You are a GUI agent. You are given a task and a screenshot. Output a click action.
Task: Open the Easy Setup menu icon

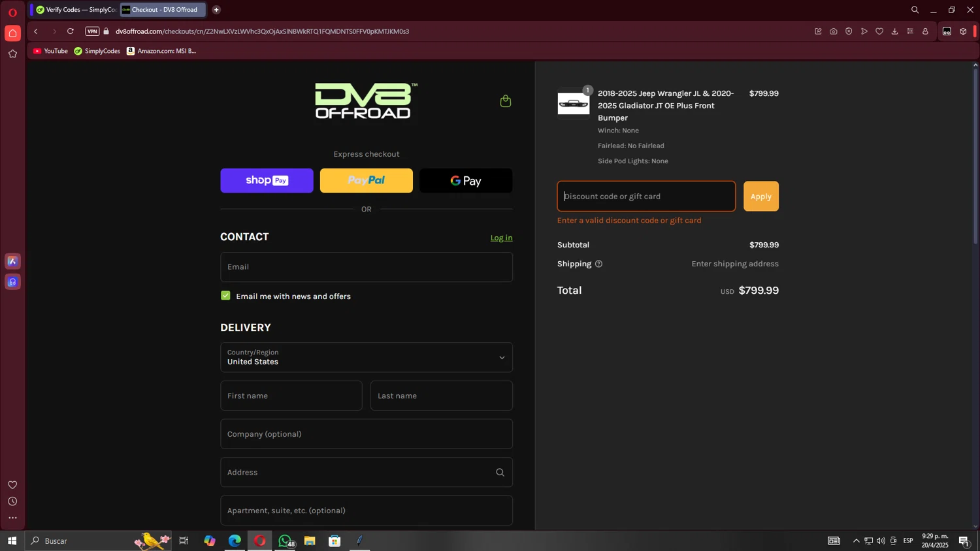(910, 31)
